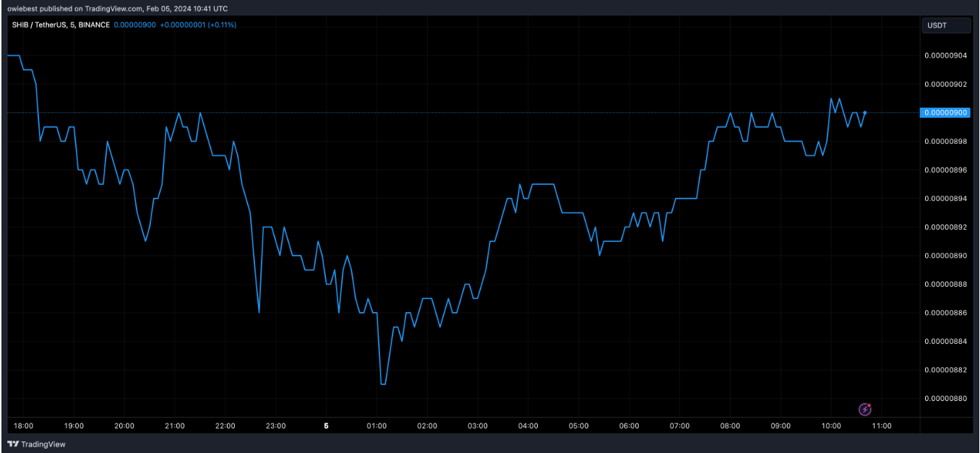Click the 11:00 time axis label
The width and height of the screenshot is (980, 453).
click(882, 426)
